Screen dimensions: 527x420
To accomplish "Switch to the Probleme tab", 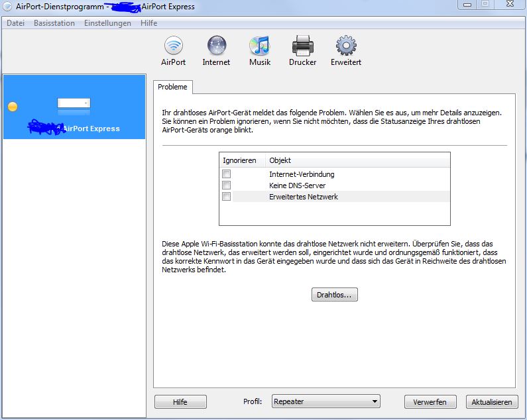I will [x=173, y=87].
